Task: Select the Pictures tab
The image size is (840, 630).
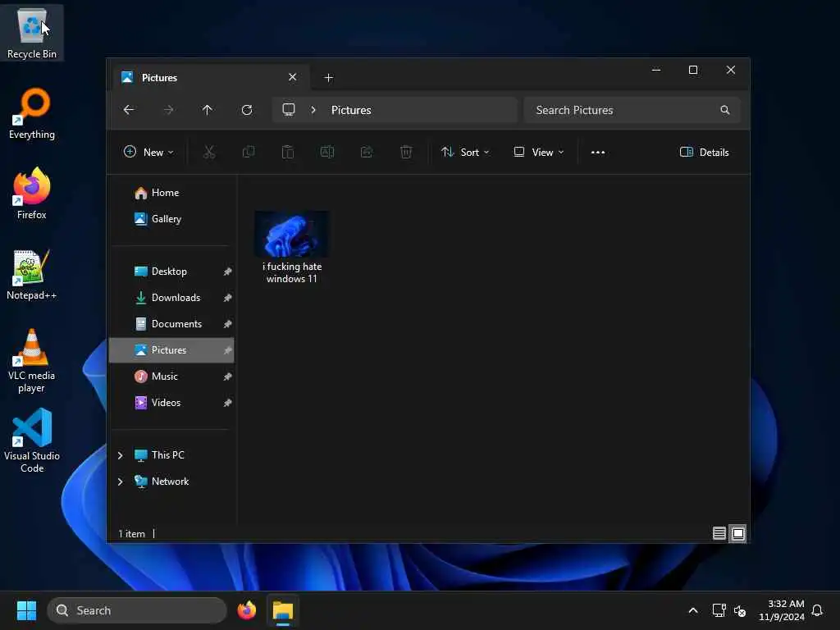Action: (211, 78)
